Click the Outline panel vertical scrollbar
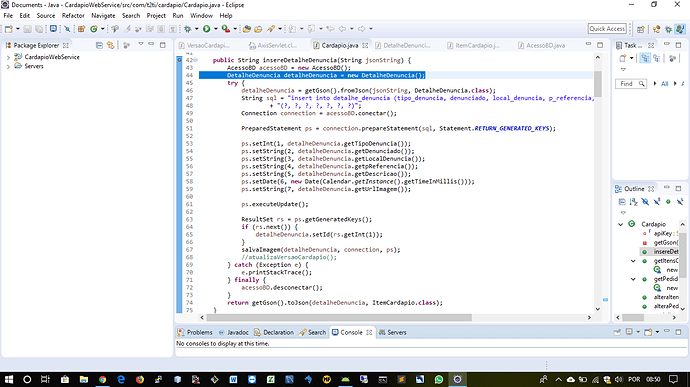The width and height of the screenshot is (690, 387). click(683, 255)
